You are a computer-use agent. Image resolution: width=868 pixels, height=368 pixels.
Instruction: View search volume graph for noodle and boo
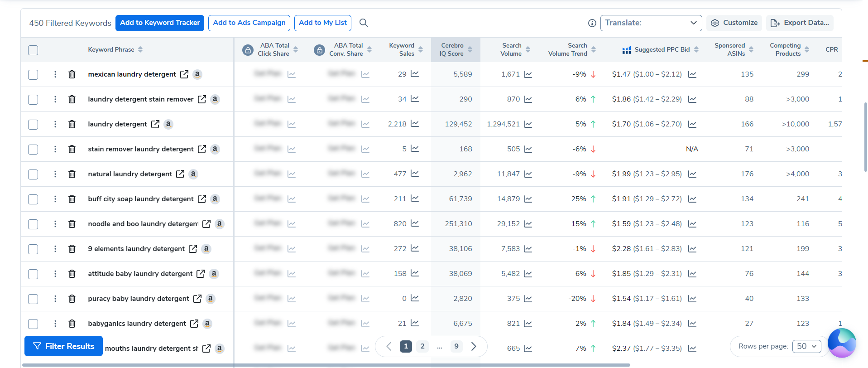pos(528,224)
